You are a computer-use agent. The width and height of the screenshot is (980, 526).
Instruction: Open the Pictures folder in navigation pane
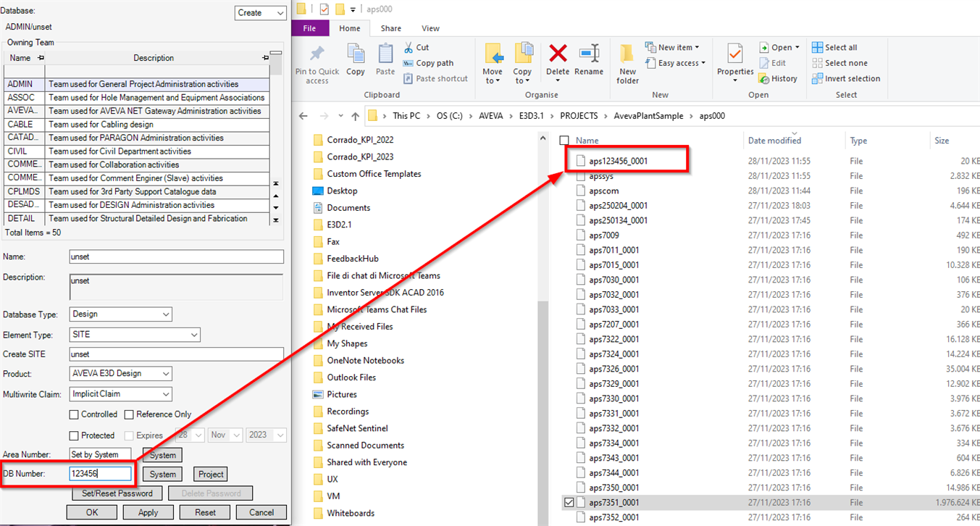(x=342, y=394)
